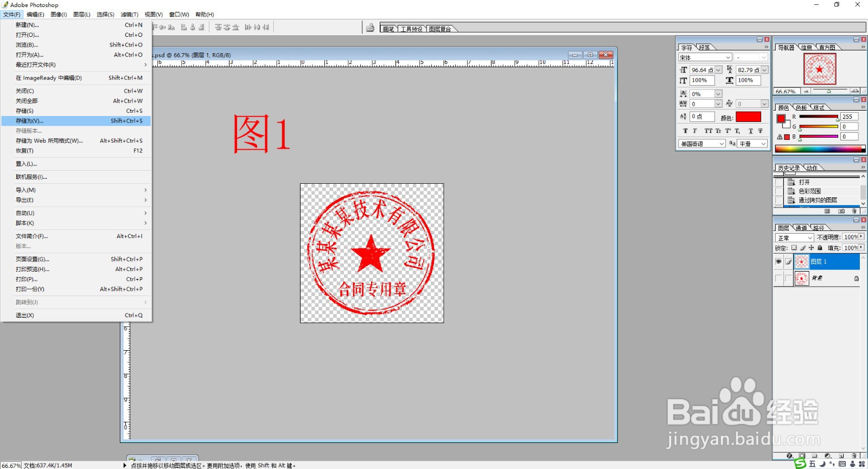The width and height of the screenshot is (868, 469).
Task: Switch to the 色板 tab
Action: click(801, 108)
